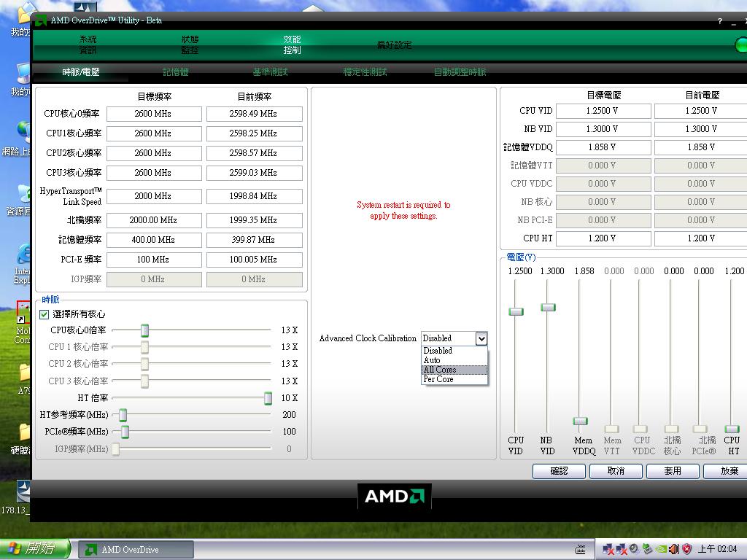This screenshot has width=747, height=560.
Task: Click the AMD logo on the bottom bar
Action: [395, 496]
